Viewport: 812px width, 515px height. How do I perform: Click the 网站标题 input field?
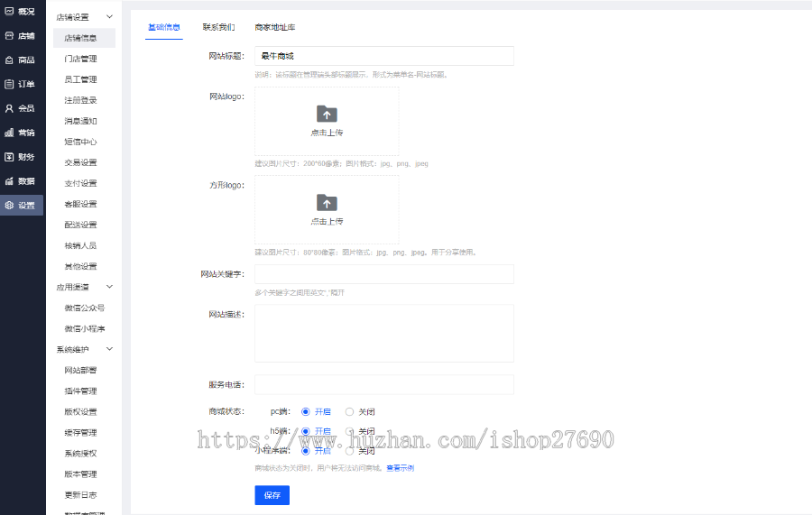pyautogui.click(x=384, y=56)
